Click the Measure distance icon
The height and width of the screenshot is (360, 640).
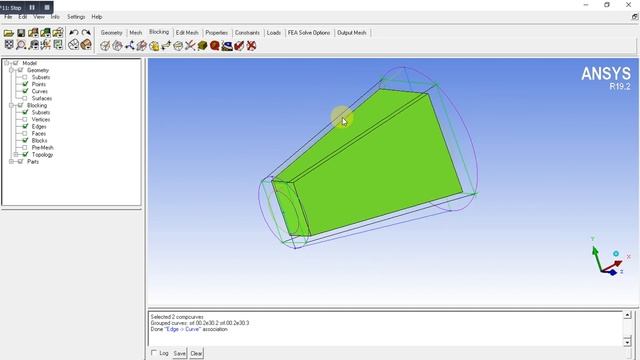click(x=33, y=44)
